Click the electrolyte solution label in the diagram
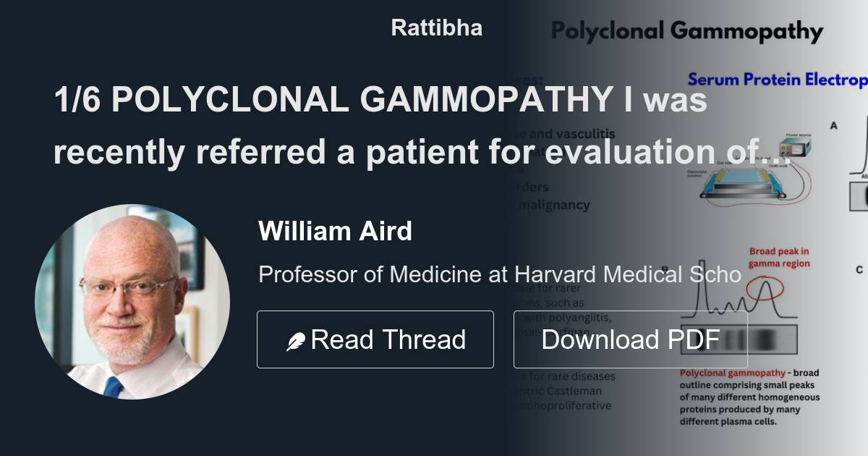868x456 pixels. pyautogui.click(x=696, y=174)
